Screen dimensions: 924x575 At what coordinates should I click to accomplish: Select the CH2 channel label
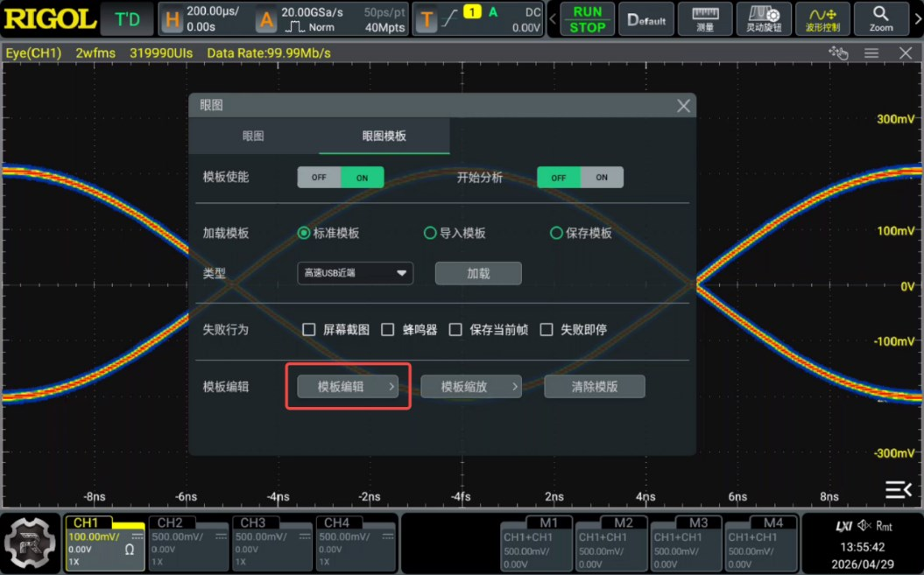coord(170,522)
